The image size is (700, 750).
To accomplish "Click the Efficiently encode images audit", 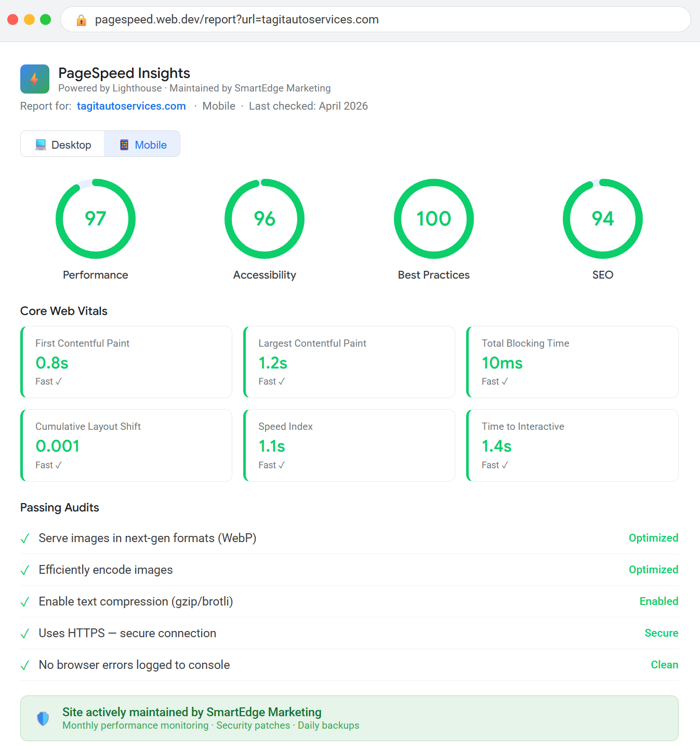I will pyautogui.click(x=349, y=570).
